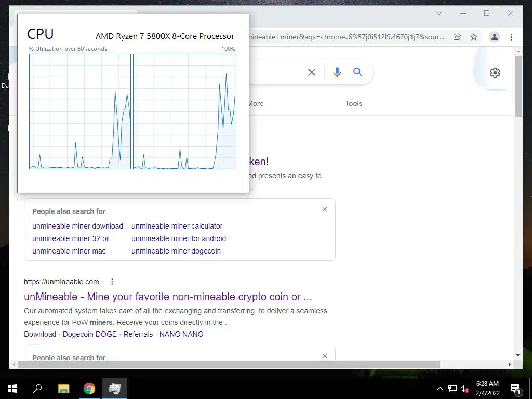
Task: Click the CPU heading in Task Manager
Action: [x=41, y=34]
